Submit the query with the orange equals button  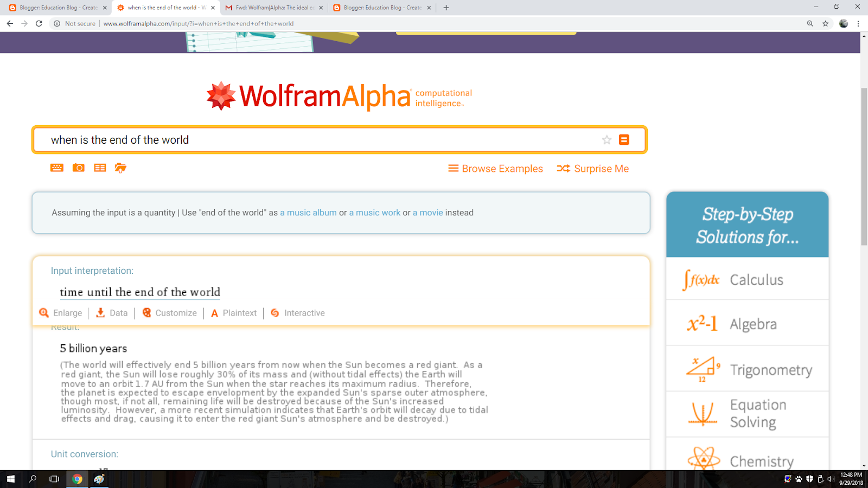pos(624,140)
